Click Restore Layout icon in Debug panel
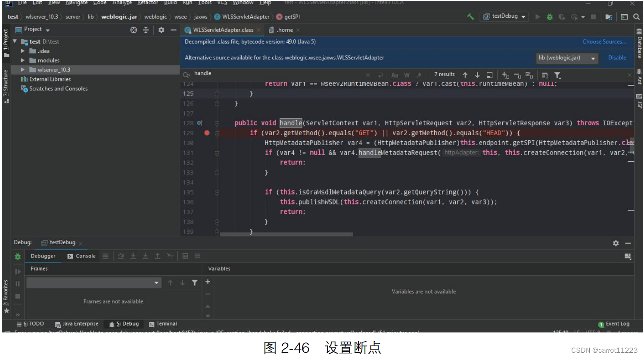This screenshot has width=644, height=357. click(x=628, y=256)
